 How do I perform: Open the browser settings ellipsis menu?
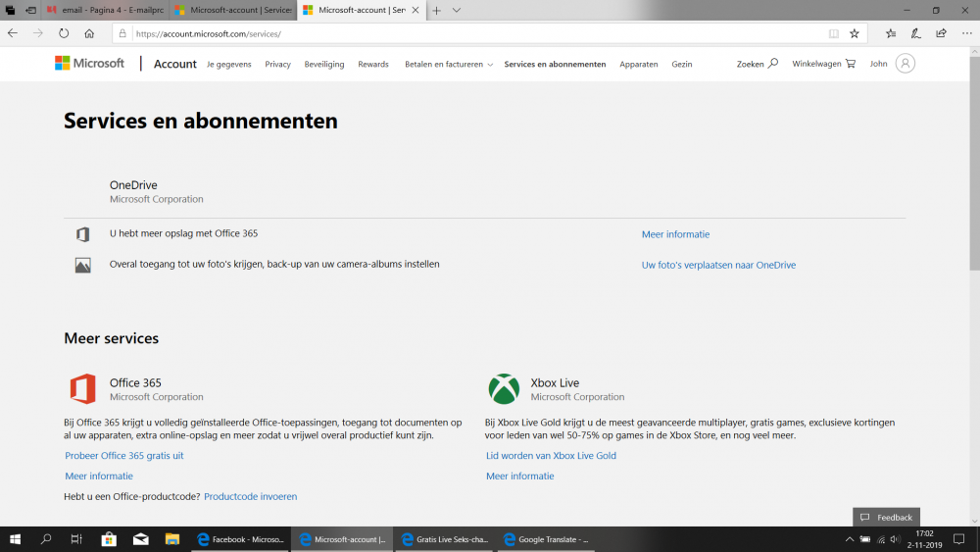(x=967, y=33)
